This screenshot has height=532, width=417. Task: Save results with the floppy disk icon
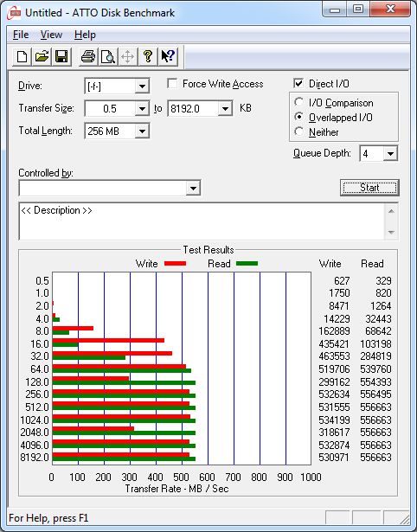pos(61,56)
